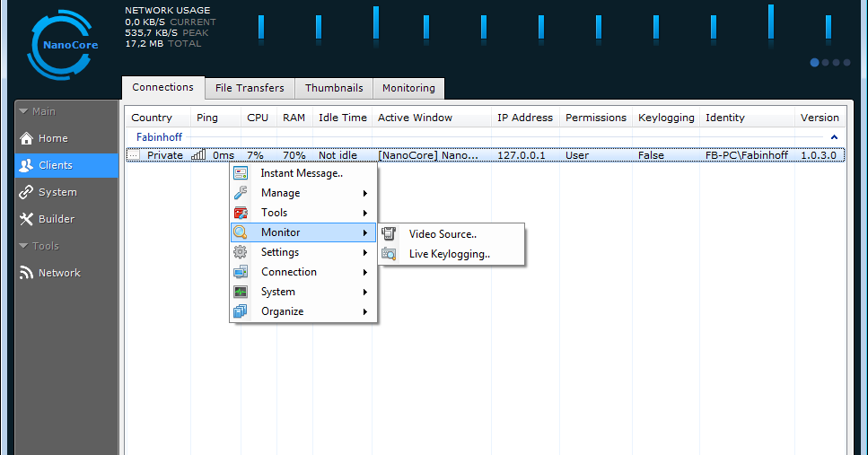
Task: Click the System link icon in sidebar
Action: pyautogui.click(x=26, y=192)
